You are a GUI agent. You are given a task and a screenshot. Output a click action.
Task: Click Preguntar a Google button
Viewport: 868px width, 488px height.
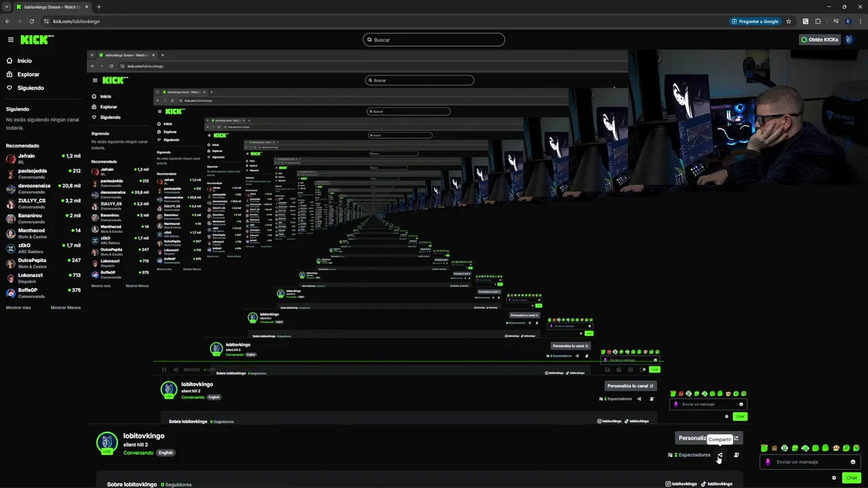[755, 21]
